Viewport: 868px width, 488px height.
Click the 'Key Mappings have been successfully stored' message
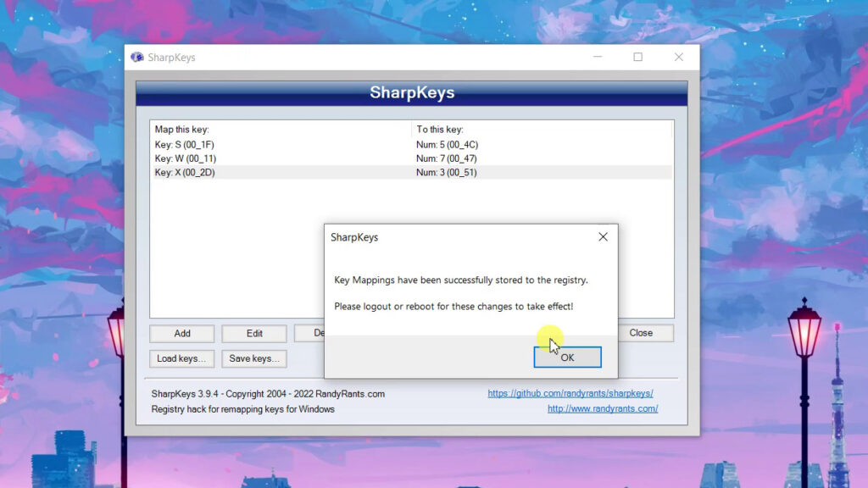click(x=461, y=280)
